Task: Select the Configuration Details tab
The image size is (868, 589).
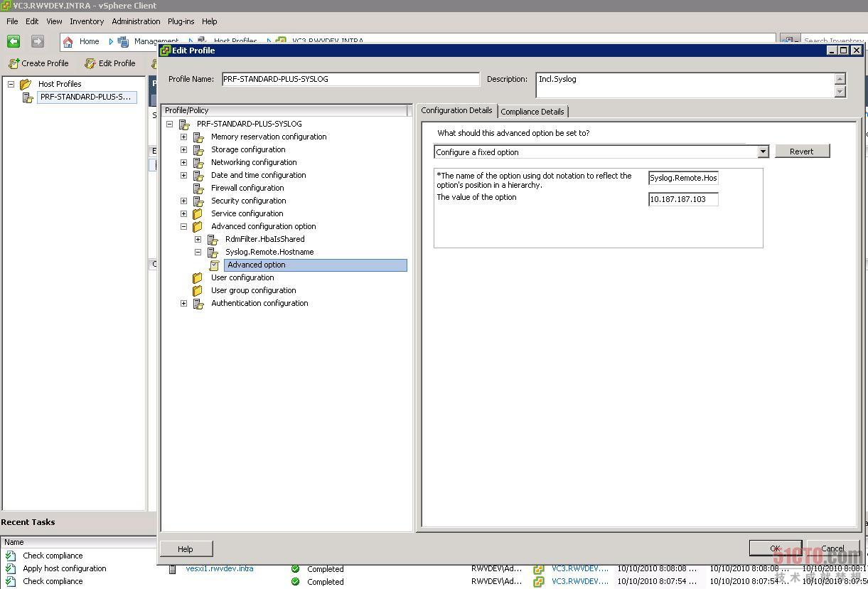Action: (x=456, y=110)
